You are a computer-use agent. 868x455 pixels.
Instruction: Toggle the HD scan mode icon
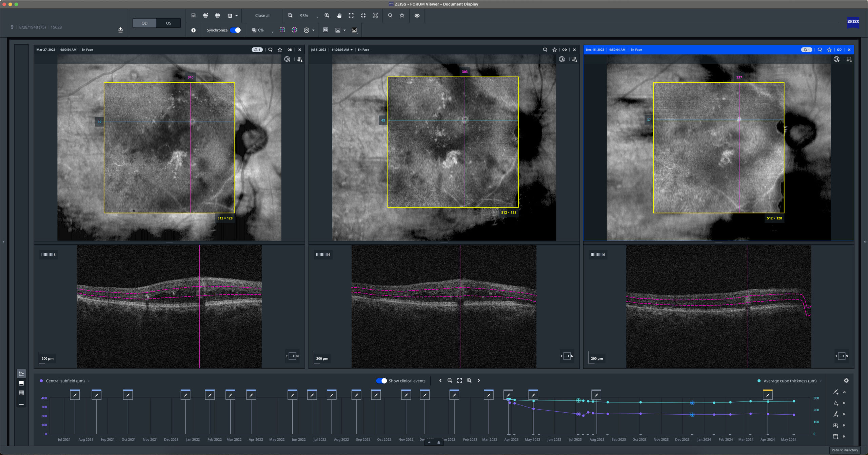pos(325,30)
